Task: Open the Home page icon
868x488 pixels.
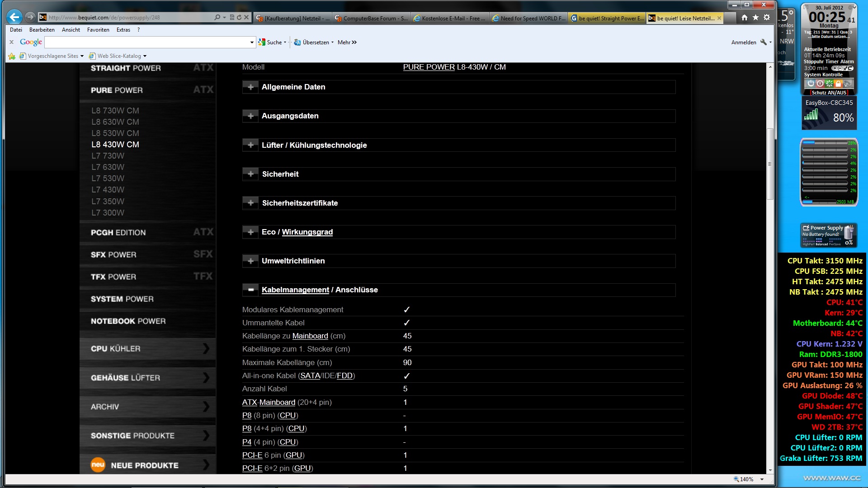Action: tap(744, 18)
